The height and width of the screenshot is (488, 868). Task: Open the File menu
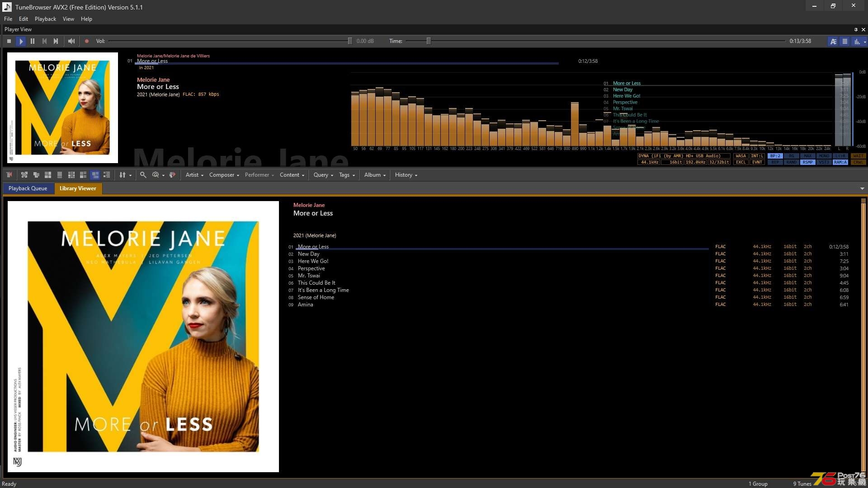8,19
